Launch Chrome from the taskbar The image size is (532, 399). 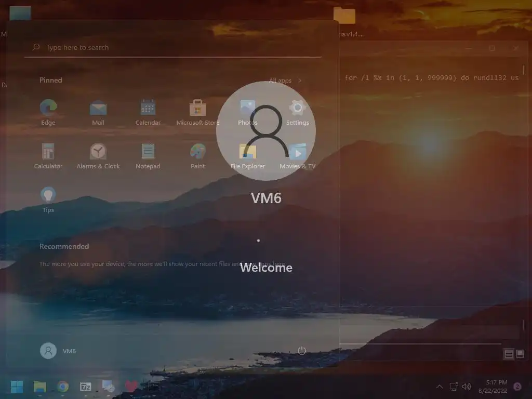(x=63, y=387)
